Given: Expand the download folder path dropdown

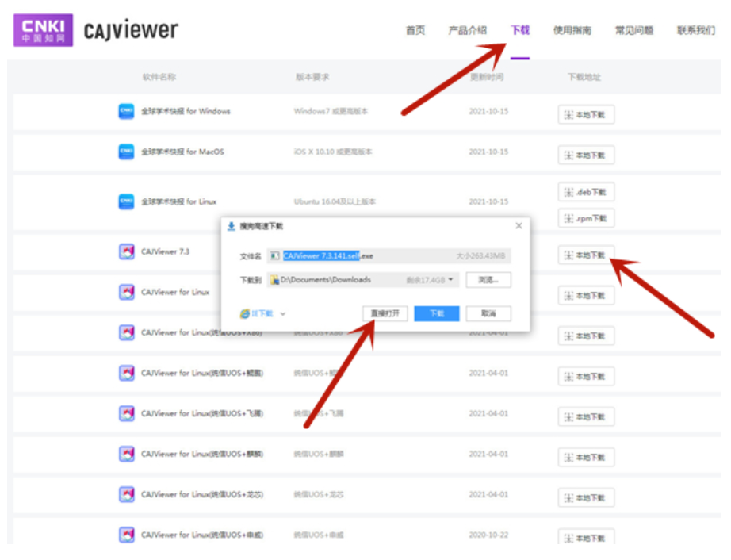Looking at the screenshot, I should click(450, 280).
